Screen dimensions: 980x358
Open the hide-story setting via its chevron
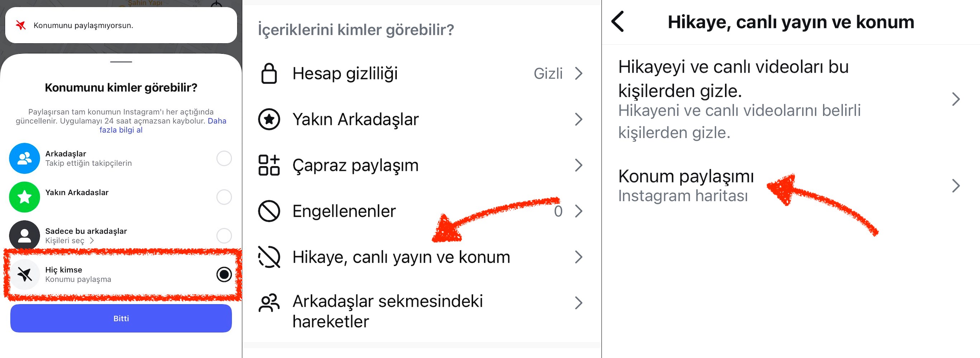click(x=956, y=99)
